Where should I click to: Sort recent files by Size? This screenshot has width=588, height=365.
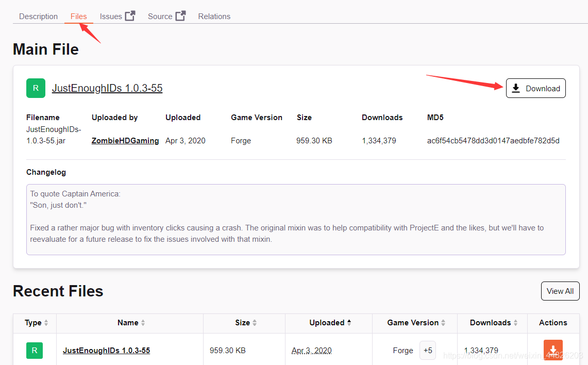(x=246, y=323)
